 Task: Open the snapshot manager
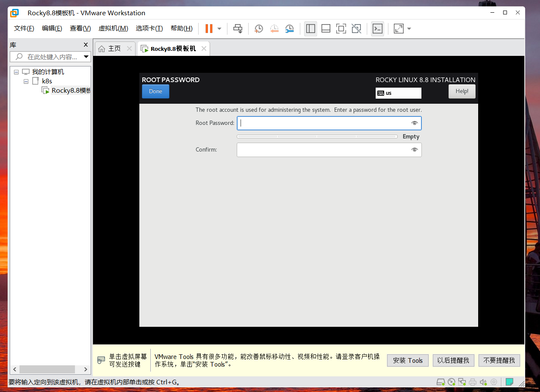click(x=290, y=28)
